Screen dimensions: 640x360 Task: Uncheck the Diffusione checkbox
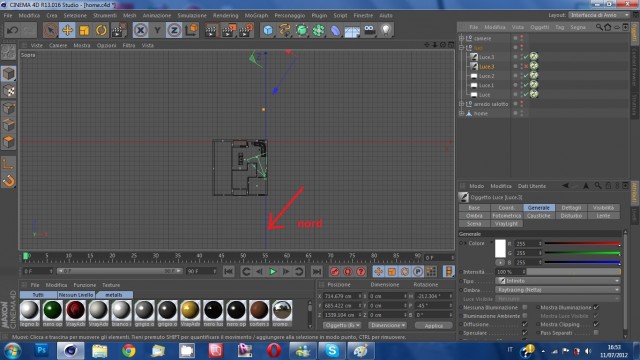click(525, 324)
